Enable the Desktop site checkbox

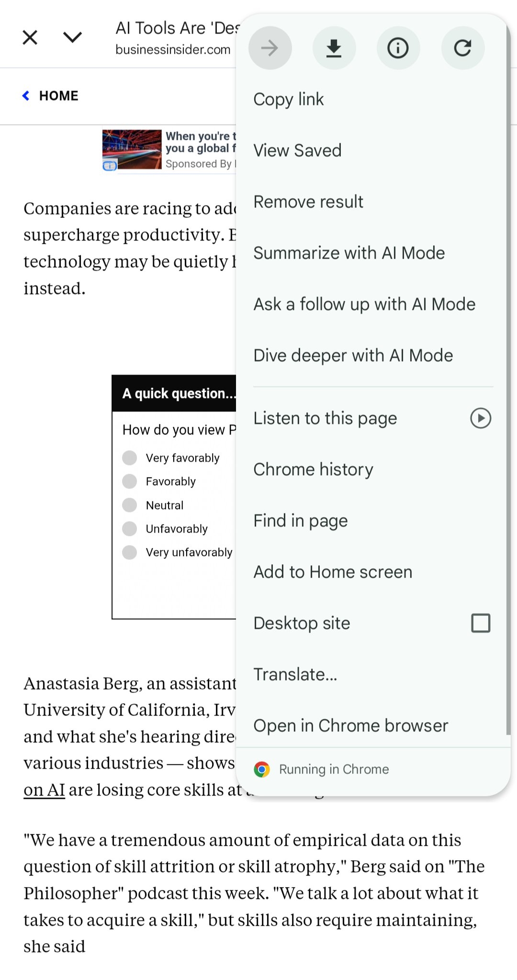point(480,623)
